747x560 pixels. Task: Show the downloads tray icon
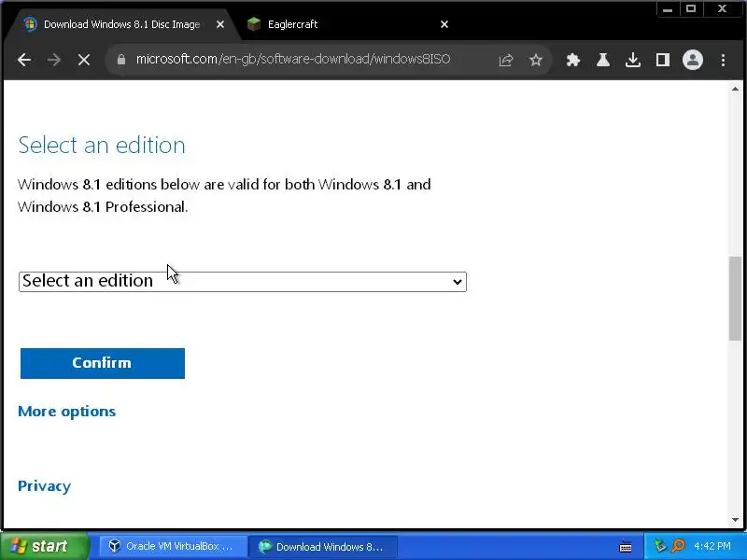pos(633,60)
